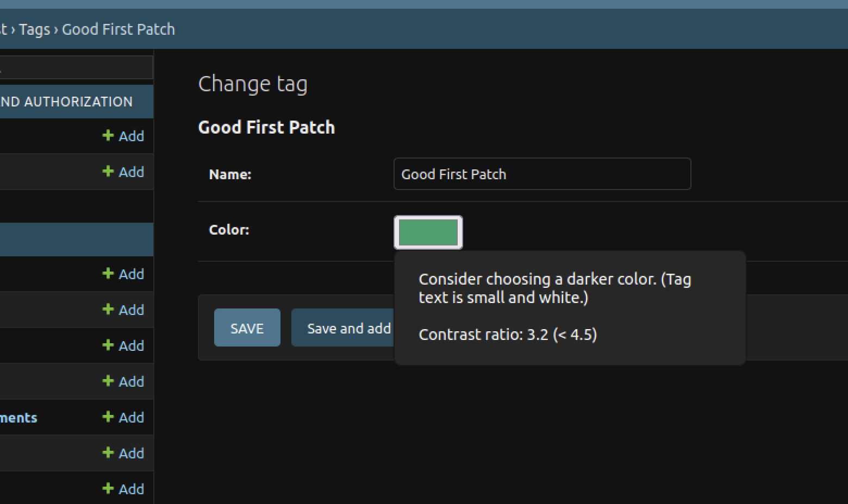Click first plus Add icon under Authorization header
The width and height of the screenshot is (848, 504).
coord(123,136)
